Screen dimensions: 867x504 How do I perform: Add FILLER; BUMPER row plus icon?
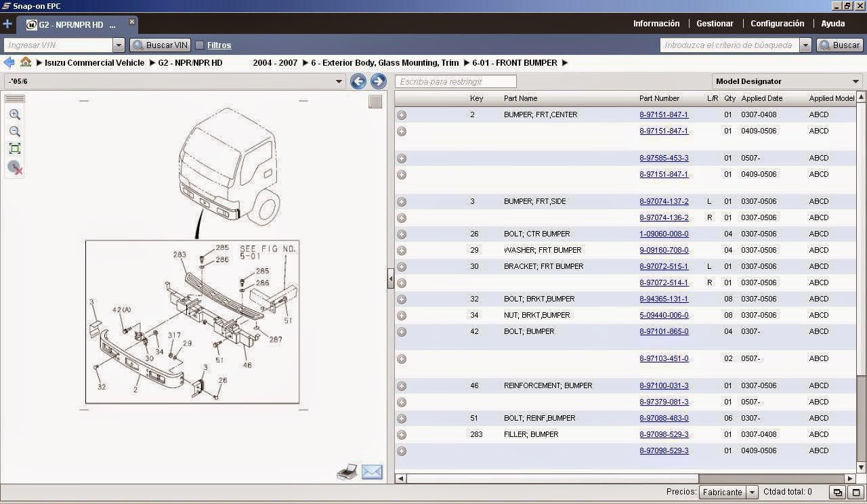(x=402, y=435)
